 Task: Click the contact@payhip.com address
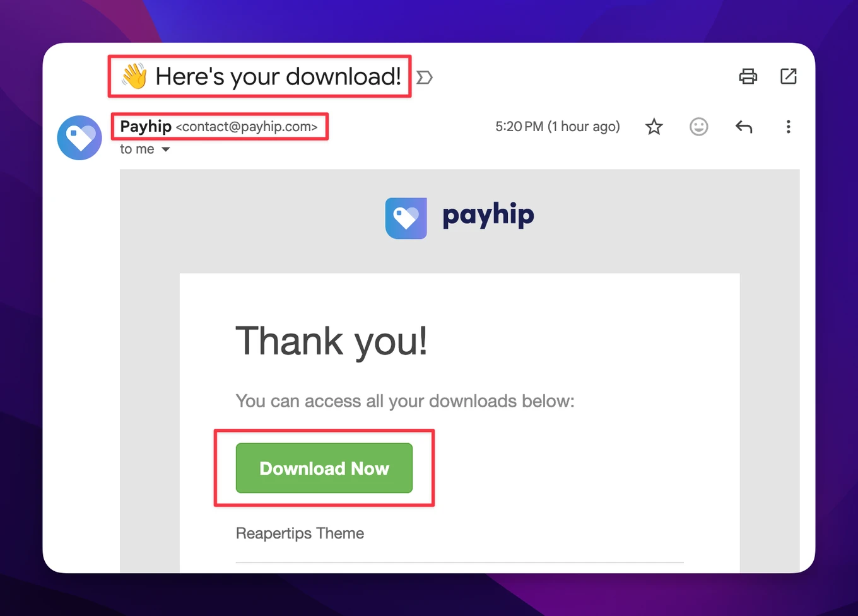click(247, 127)
